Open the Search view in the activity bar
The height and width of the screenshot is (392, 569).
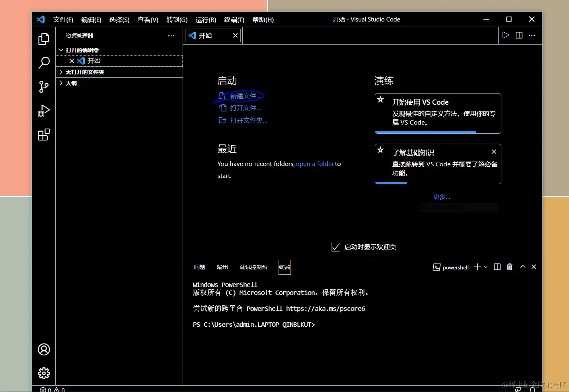coord(44,62)
